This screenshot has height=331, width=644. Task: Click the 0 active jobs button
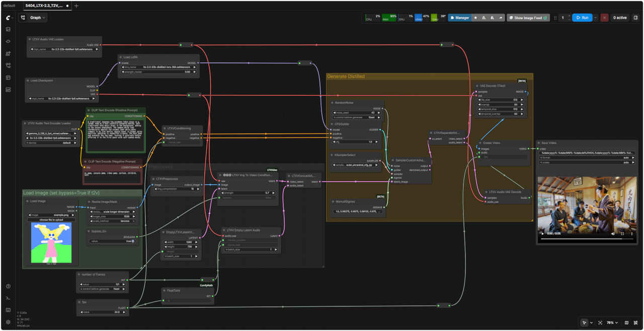coord(619,18)
